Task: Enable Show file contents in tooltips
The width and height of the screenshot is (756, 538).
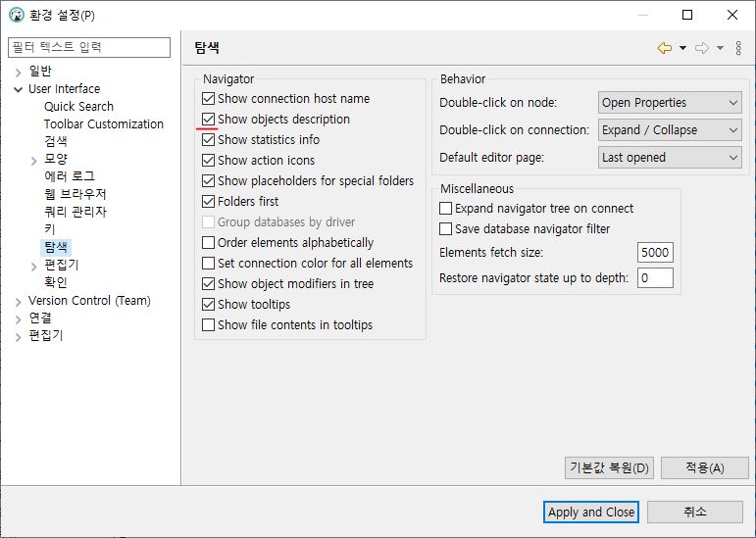Action: coord(208,324)
